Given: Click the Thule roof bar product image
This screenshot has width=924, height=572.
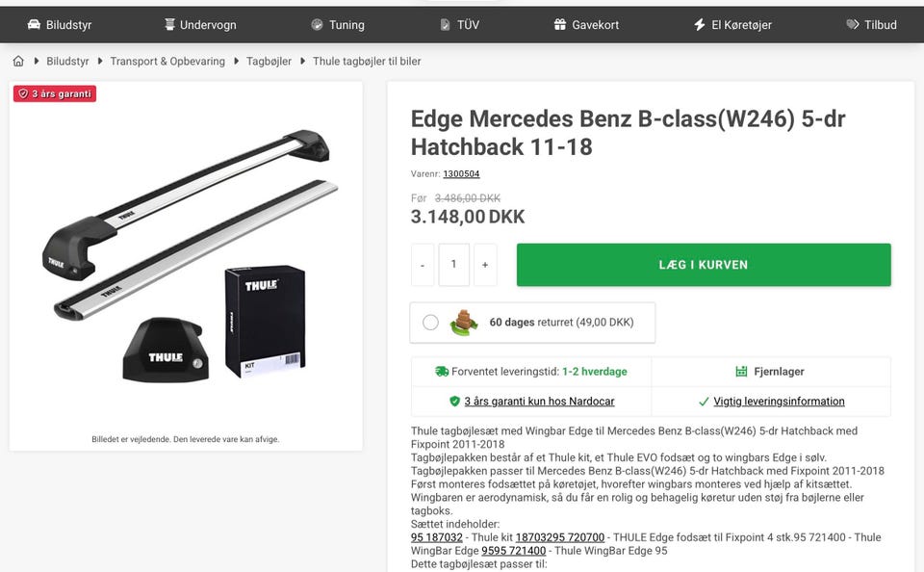Looking at the screenshot, I should tap(186, 256).
